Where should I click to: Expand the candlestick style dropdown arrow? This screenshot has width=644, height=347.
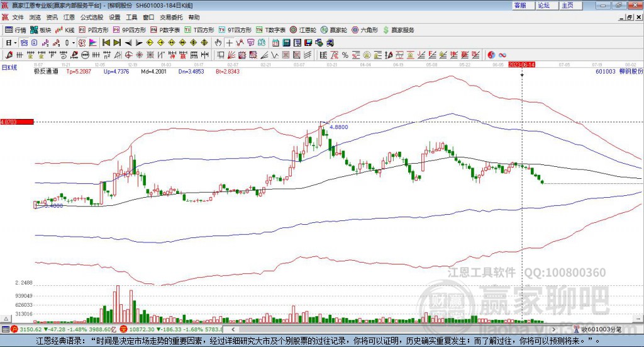pos(74,42)
